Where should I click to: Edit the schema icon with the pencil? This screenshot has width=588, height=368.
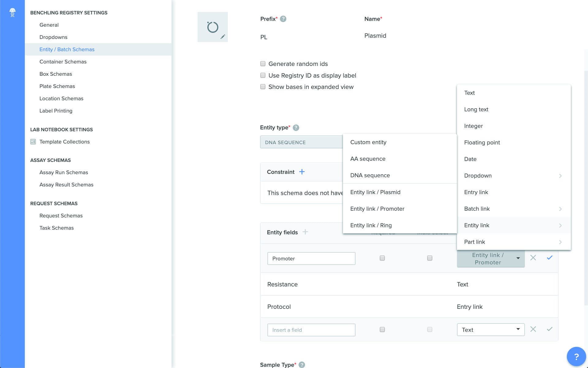point(223,36)
